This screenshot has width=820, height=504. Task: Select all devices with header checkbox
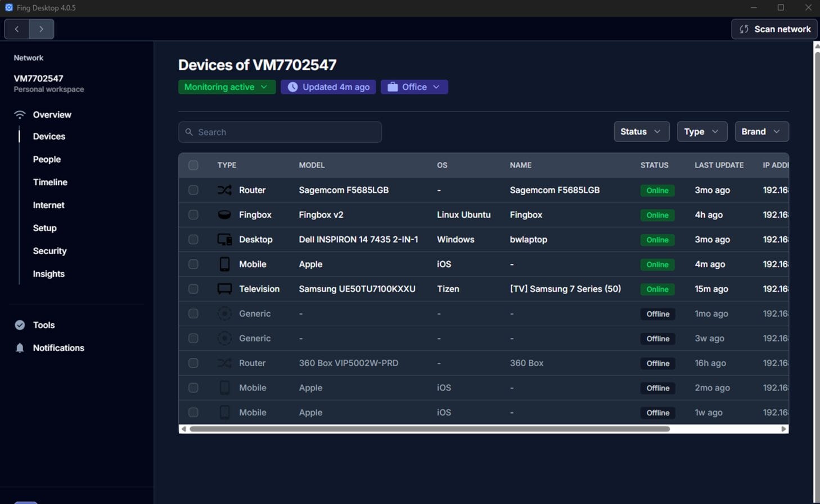click(193, 165)
